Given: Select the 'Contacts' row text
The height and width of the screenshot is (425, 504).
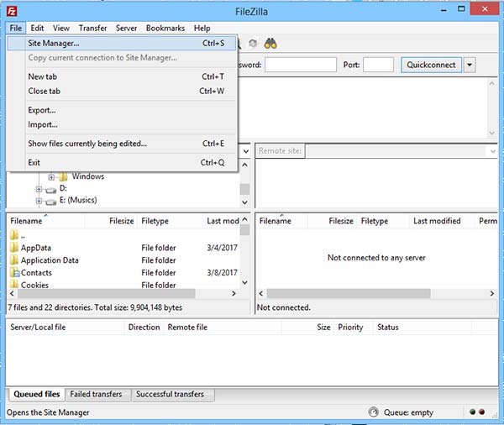Looking at the screenshot, I should point(36,273).
